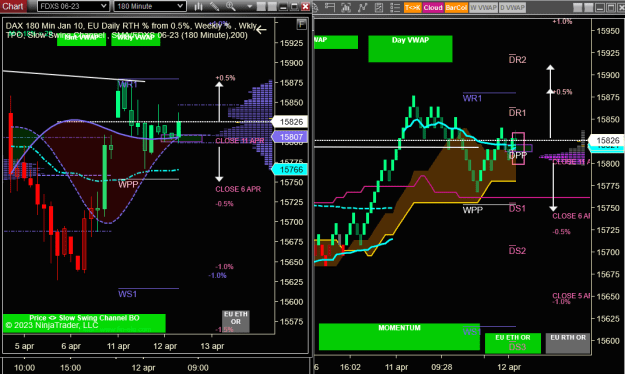The height and width of the screenshot is (374, 625).
Task: Select the purple 15807 price marker
Action: coord(290,137)
